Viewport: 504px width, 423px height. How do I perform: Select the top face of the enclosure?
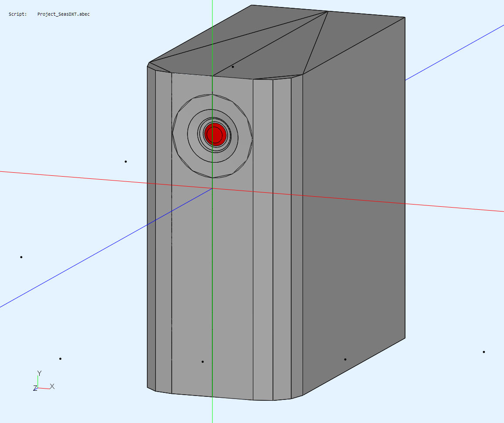pos(276,42)
